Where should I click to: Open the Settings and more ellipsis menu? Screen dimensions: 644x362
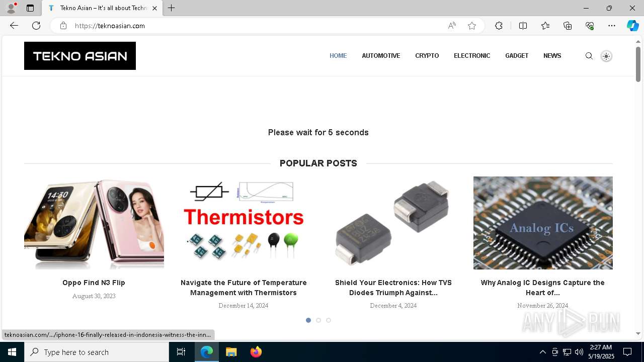coord(612,26)
